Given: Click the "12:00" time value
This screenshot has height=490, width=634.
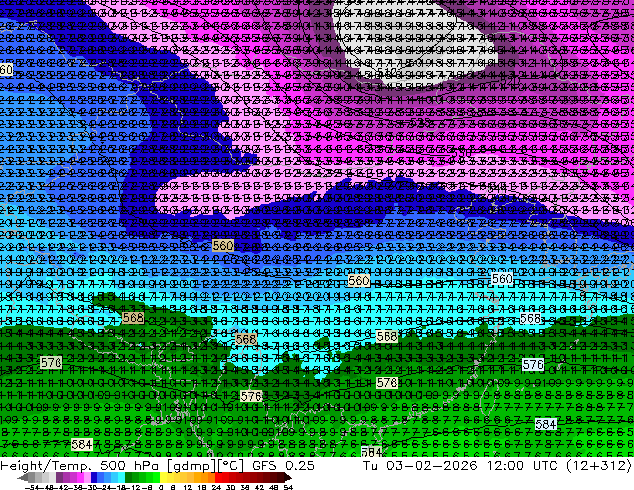Looking at the screenshot, I should coord(506,465).
